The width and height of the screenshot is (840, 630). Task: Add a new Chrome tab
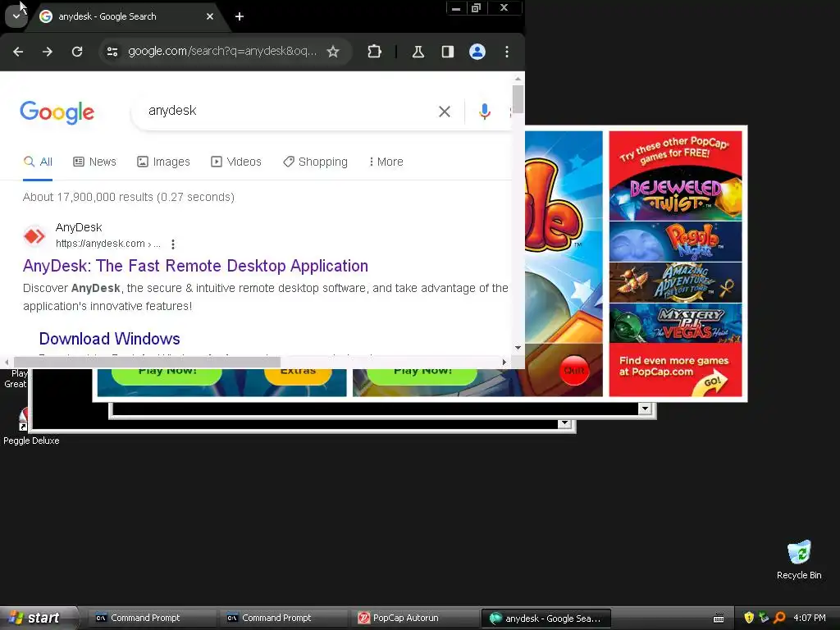[240, 16]
